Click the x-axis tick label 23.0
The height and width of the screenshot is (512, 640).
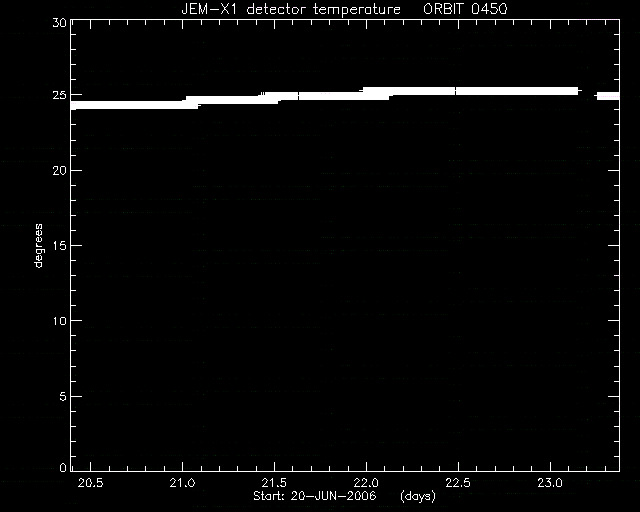coord(550,483)
